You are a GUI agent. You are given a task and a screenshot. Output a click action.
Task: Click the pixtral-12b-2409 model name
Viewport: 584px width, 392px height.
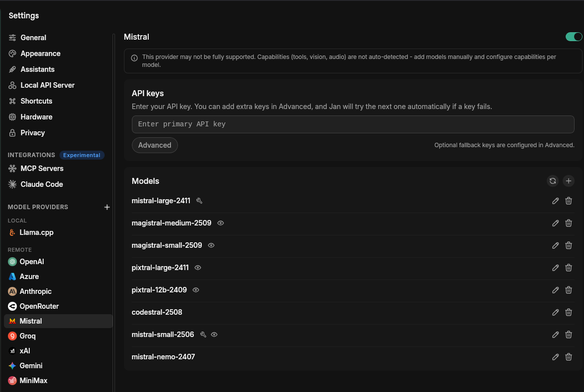tap(159, 290)
